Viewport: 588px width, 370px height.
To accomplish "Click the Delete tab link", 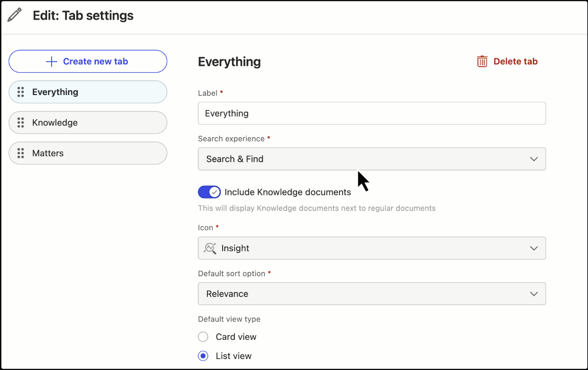I will (x=515, y=61).
